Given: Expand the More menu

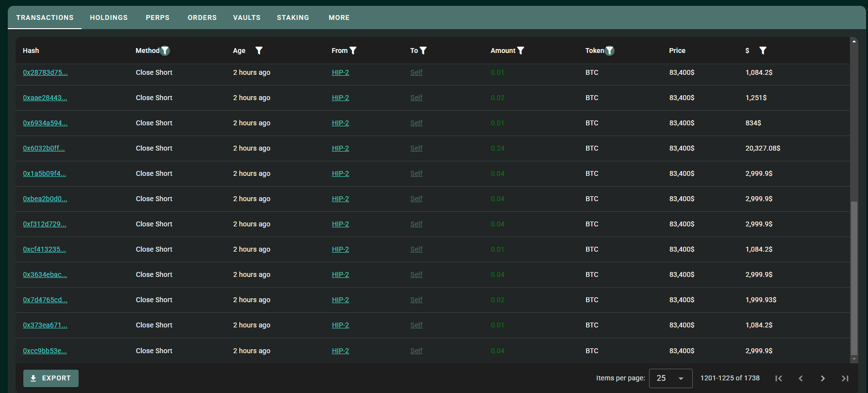Looking at the screenshot, I should click(x=339, y=17).
